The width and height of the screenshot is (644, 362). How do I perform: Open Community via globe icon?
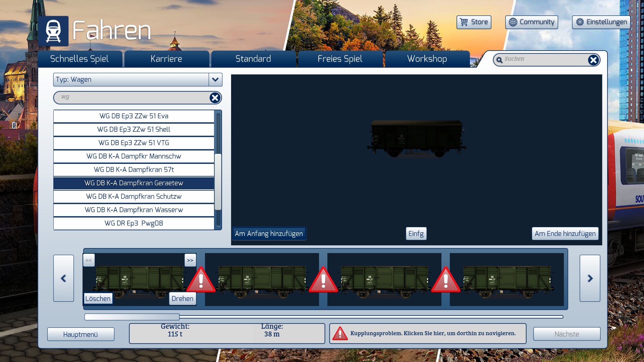pos(513,22)
